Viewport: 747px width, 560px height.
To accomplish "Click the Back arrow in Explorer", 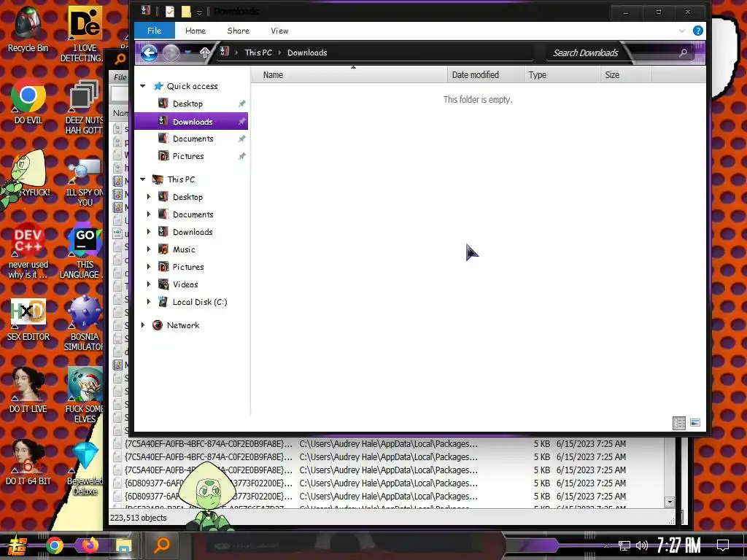I will pos(149,52).
